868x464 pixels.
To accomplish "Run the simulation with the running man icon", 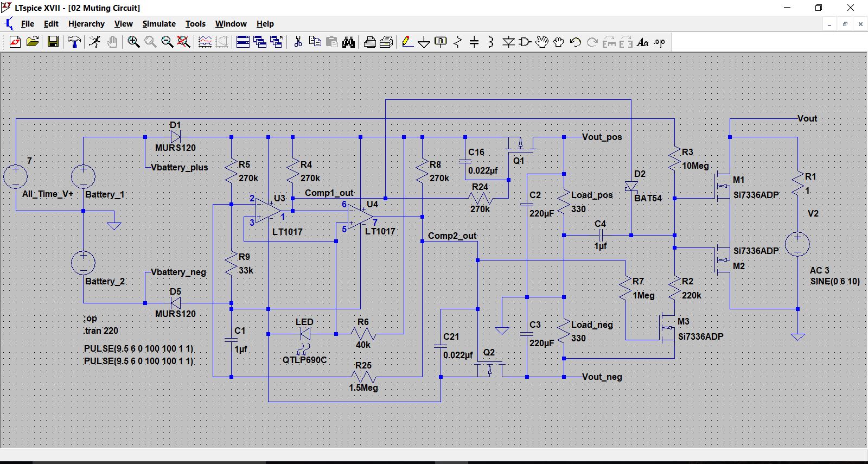I will pyautogui.click(x=95, y=42).
